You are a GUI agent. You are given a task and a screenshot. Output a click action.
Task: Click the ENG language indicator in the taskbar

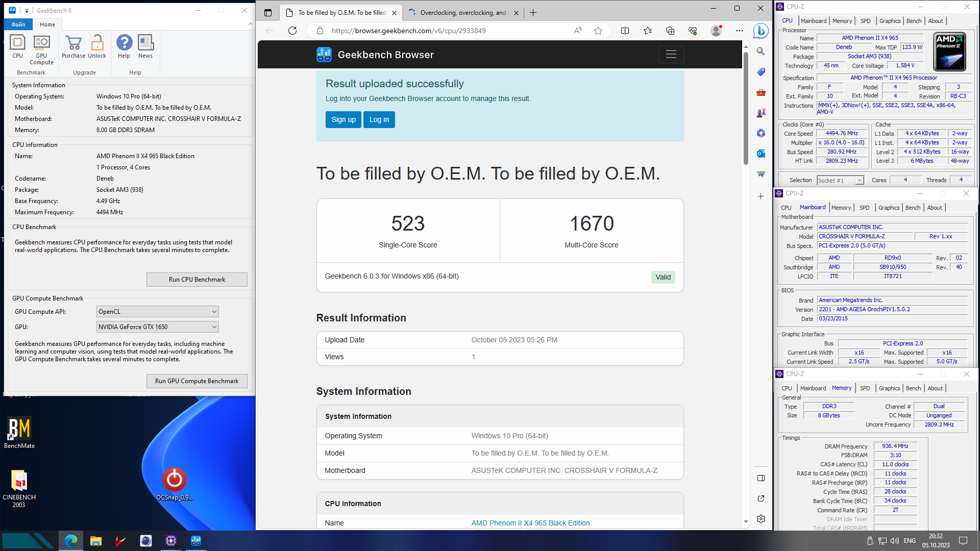coord(910,541)
